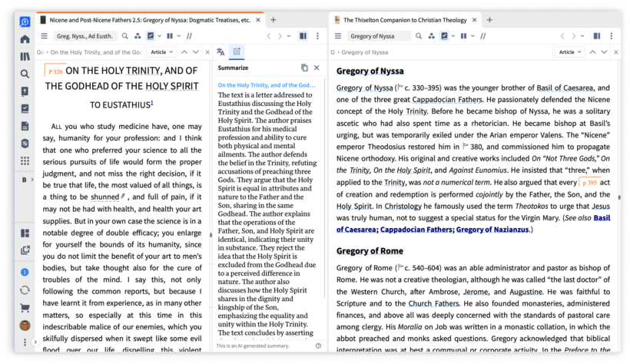Click the Home icon in the sidebar

[25, 39]
